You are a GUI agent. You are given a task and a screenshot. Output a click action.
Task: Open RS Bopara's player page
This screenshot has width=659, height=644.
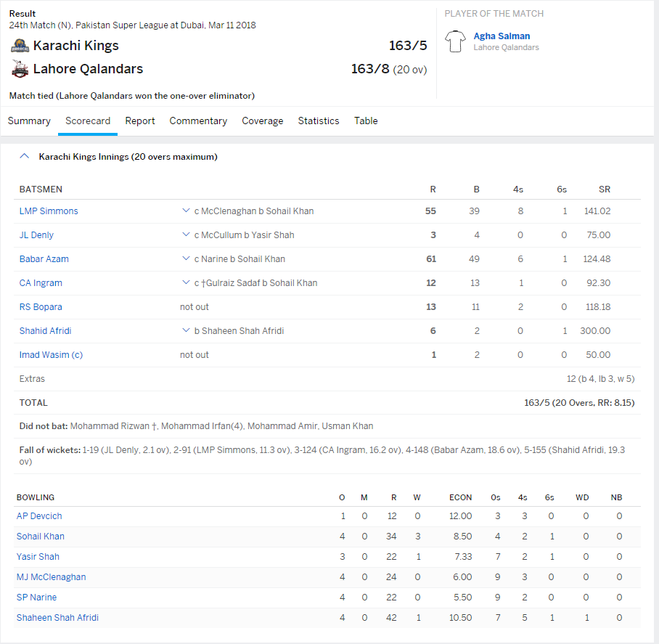click(41, 307)
